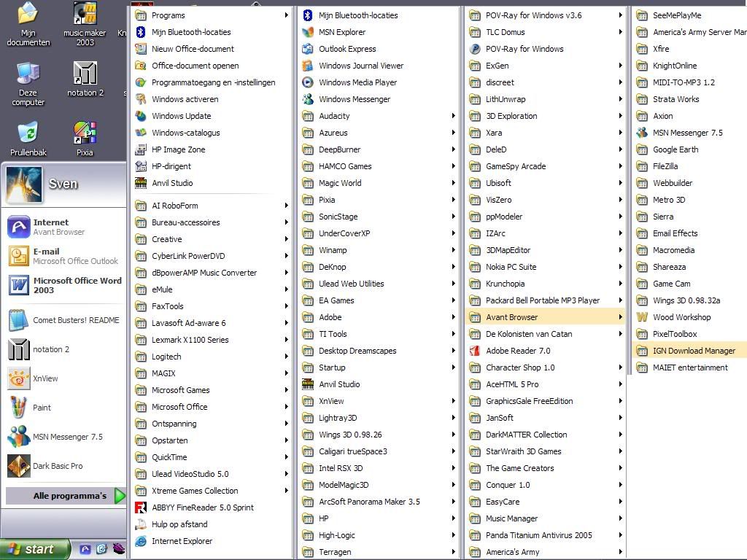Open ABBYY FineReader 5.0 Sprint

pos(212,507)
